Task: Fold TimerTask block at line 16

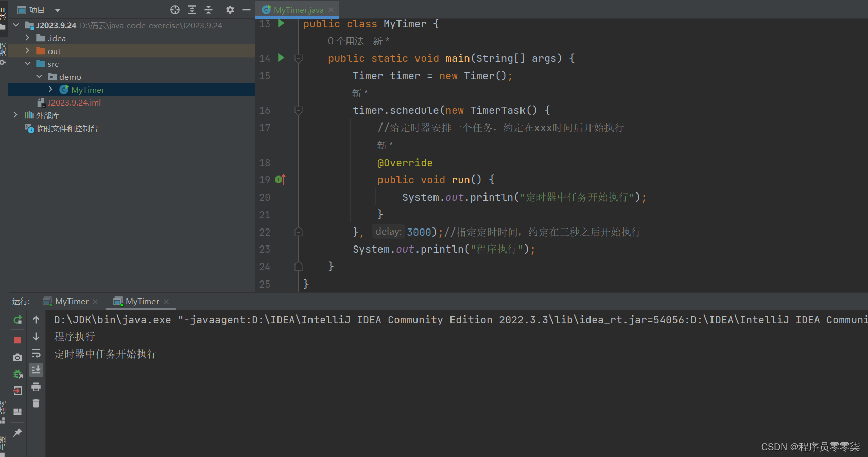Action: (x=298, y=110)
